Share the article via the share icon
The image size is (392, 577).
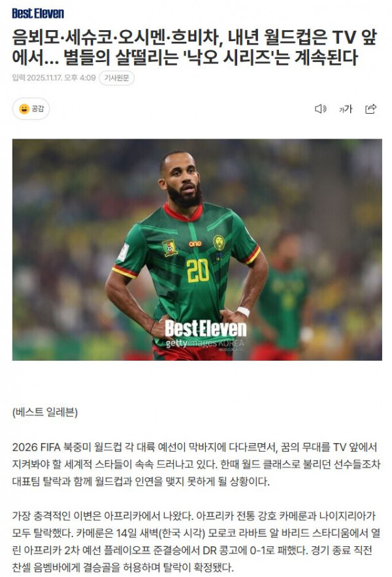click(x=370, y=109)
